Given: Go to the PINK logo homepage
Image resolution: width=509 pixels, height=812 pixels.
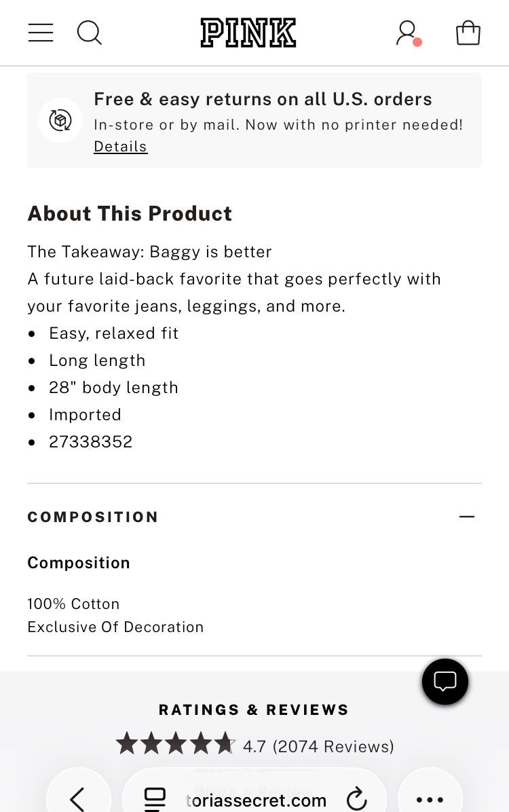Looking at the screenshot, I should [248, 33].
